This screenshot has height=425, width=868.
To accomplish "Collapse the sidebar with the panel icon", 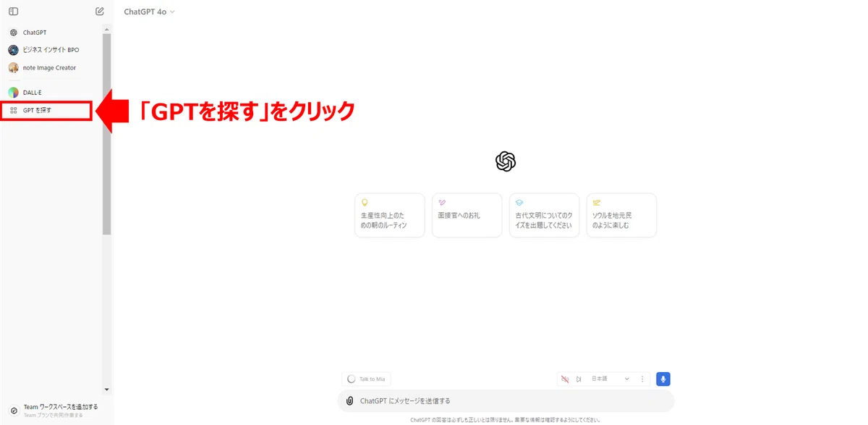I will click(13, 12).
